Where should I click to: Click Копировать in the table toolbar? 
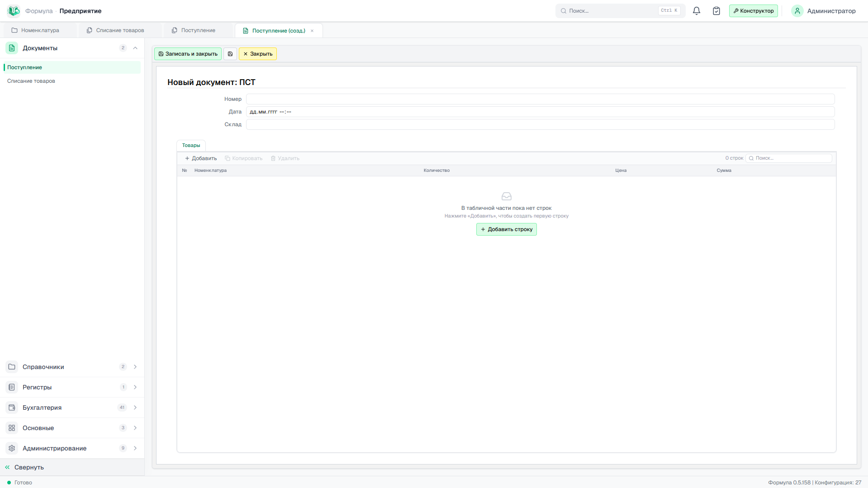point(244,158)
